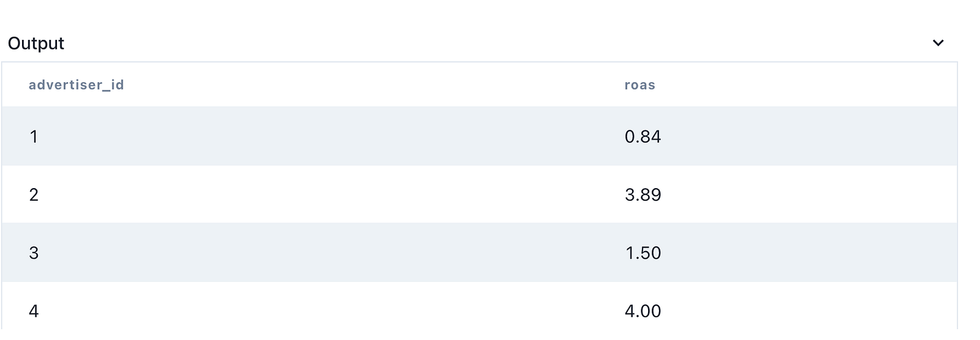The image size is (980, 340).
Task: Sort by the roas column header
Action: click(639, 85)
